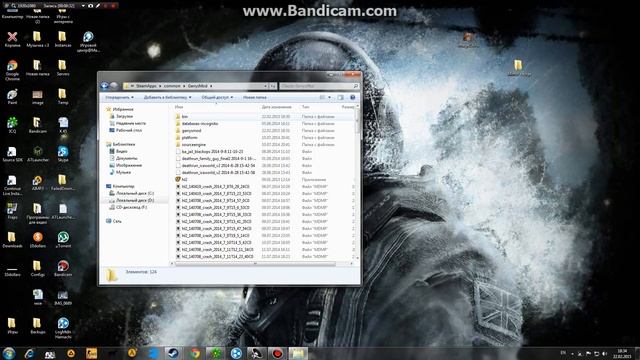Open the uTorrent desktop shortcut
Screen dimensions: 640x360
pyautogui.click(x=63, y=240)
